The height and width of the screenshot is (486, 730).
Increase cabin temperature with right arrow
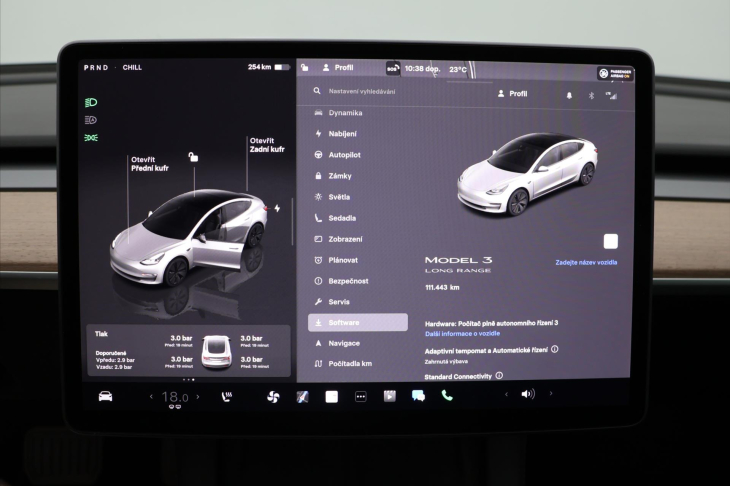(198, 397)
